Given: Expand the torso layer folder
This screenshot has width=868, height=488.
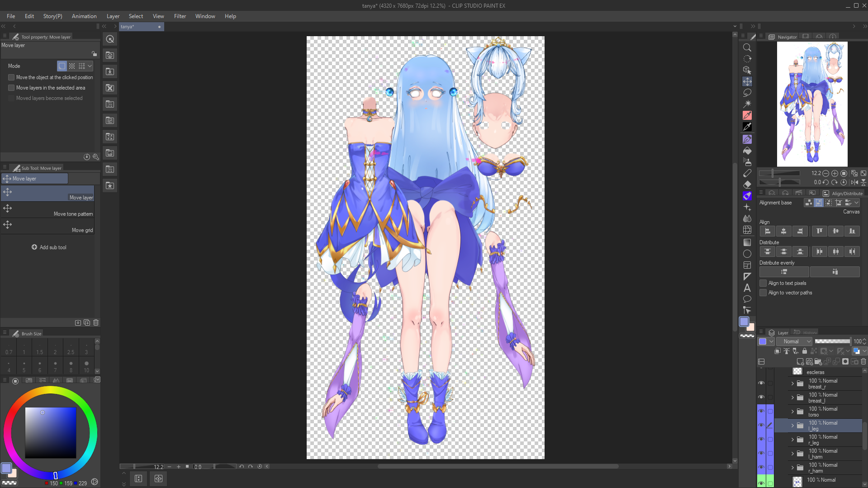Looking at the screenshot, I should (792, 412).
